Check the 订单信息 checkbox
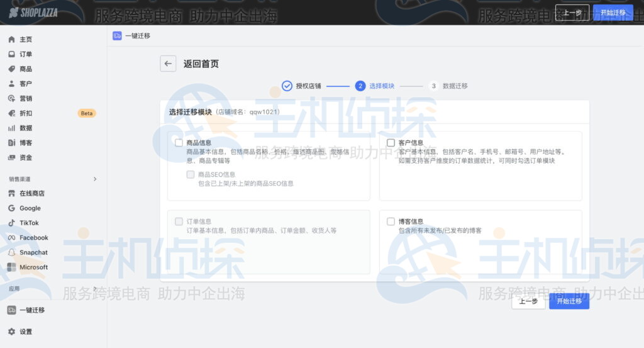This screenshot has height=348, width=644. point(179,222)
